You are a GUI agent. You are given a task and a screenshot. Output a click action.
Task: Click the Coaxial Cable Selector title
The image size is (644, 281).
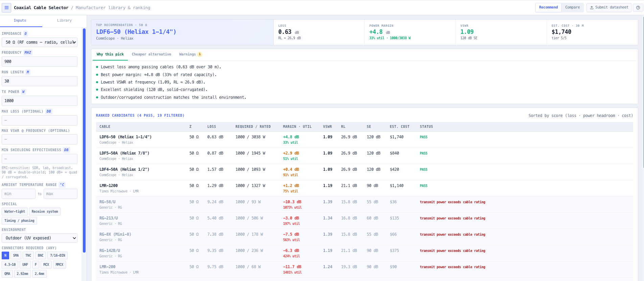click(x=41, y=8)
